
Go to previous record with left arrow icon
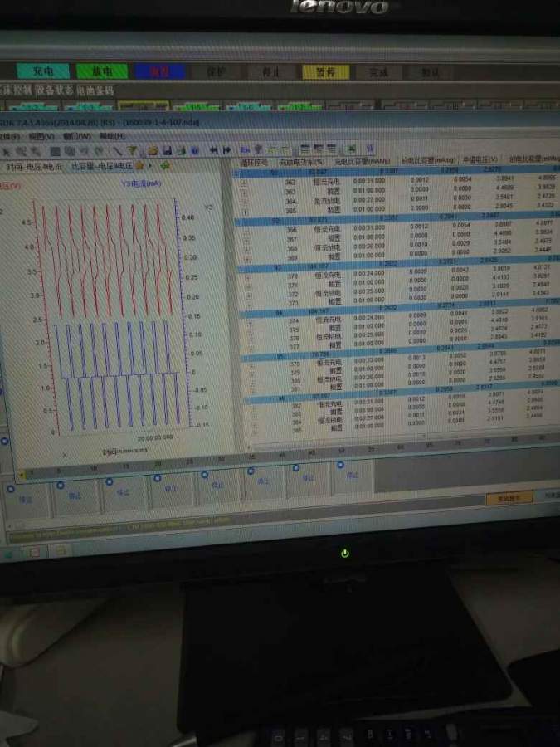click(x=213, y=150)
